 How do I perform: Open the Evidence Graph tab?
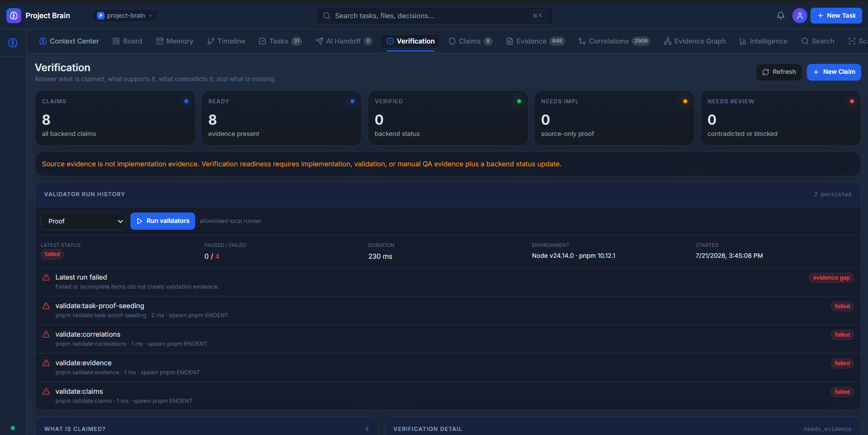click(x=695, y=41)
